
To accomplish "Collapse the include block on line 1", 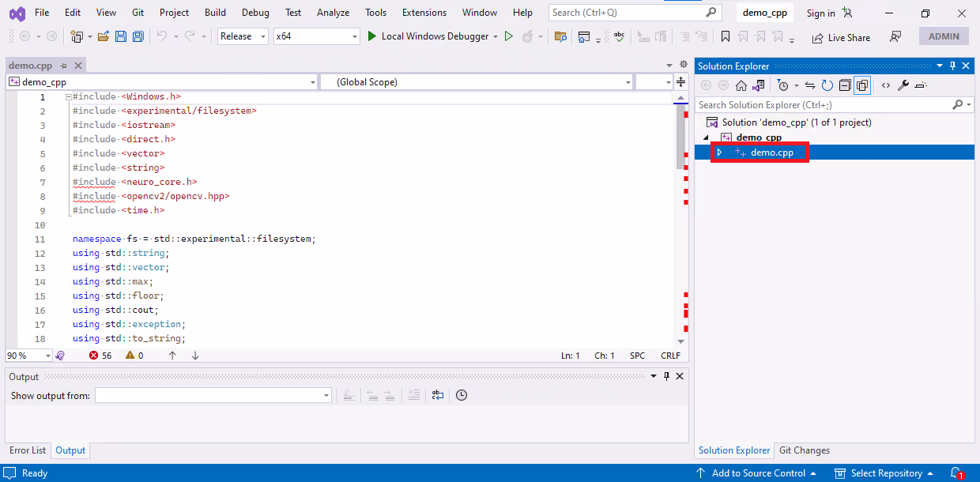I will point(68,96).
